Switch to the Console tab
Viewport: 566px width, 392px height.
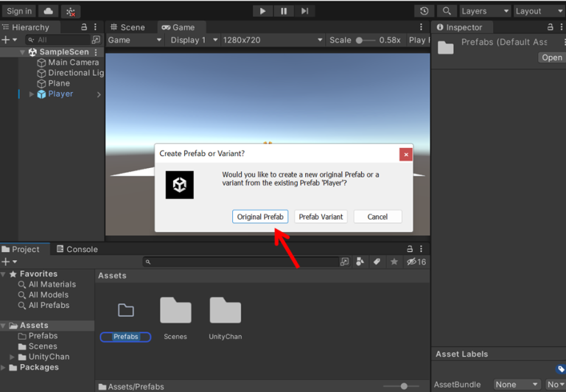point(77,249)
